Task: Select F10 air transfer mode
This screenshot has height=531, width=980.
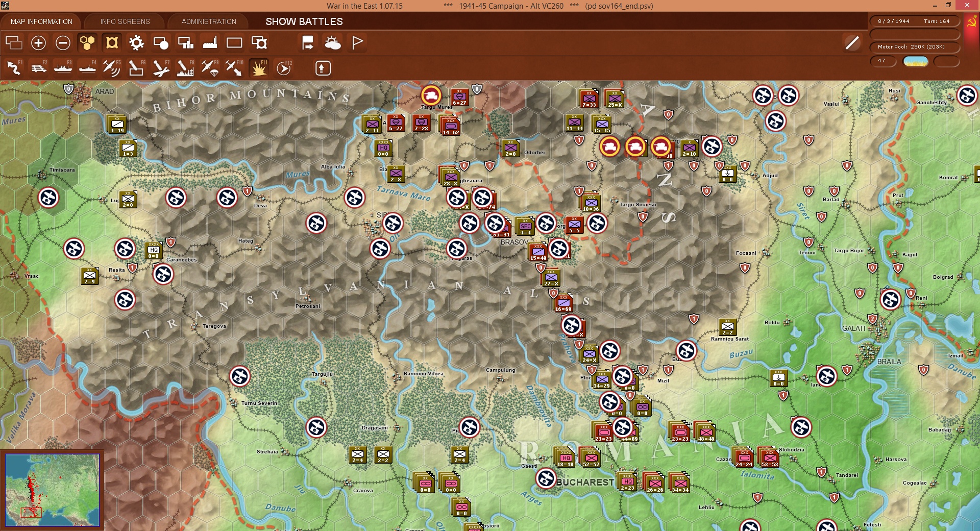Action: (235, 68)
